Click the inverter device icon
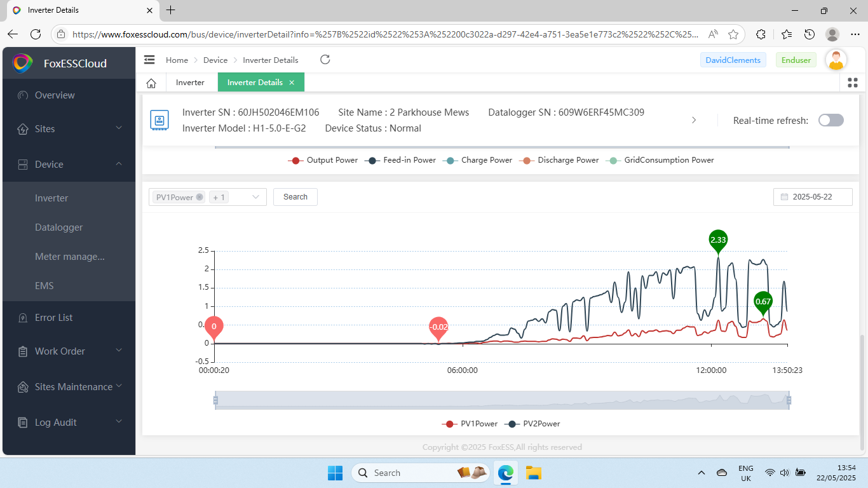Viewport: 868px width, 488px height. 159,119
